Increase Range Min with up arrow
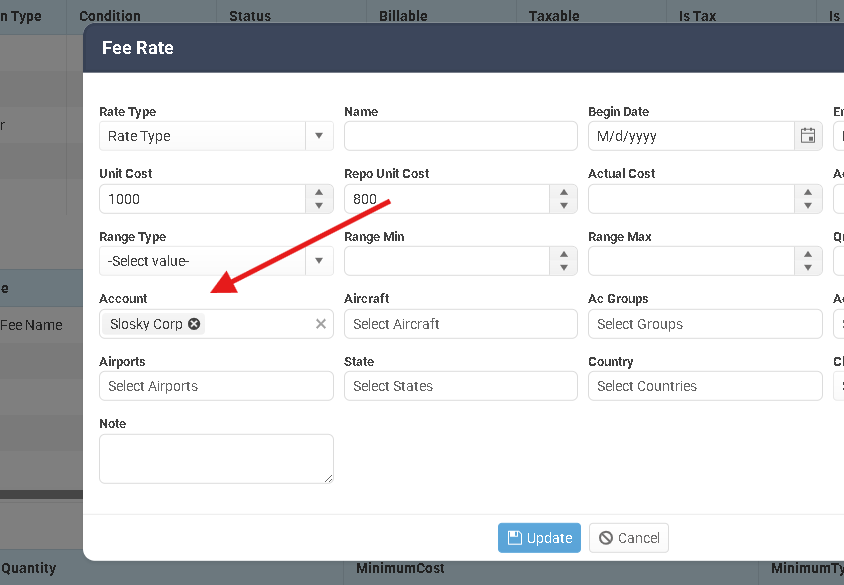Screen dimensions: 844x585 tap(564, 255)
